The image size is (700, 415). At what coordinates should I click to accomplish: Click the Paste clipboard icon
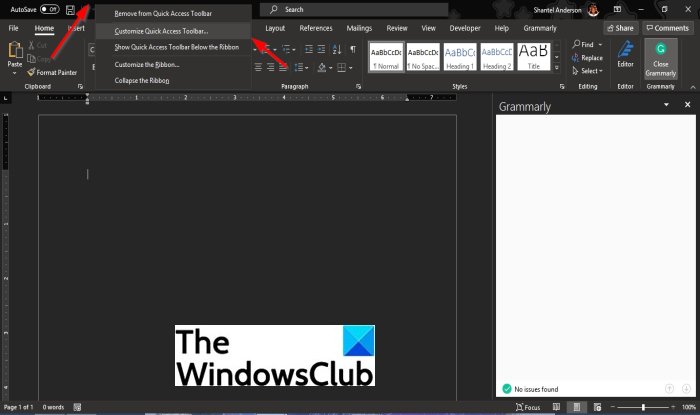click(15, 50)
